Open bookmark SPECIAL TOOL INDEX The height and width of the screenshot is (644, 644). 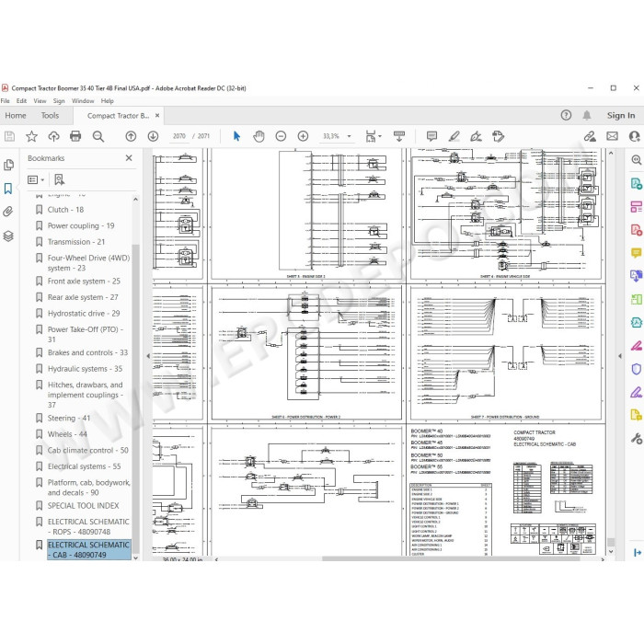tap(84, 506)
